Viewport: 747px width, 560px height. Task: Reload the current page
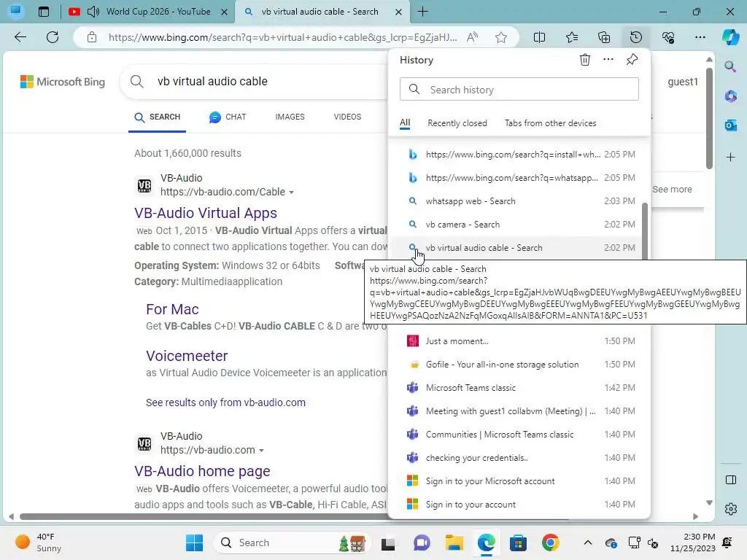click(53, 37)
